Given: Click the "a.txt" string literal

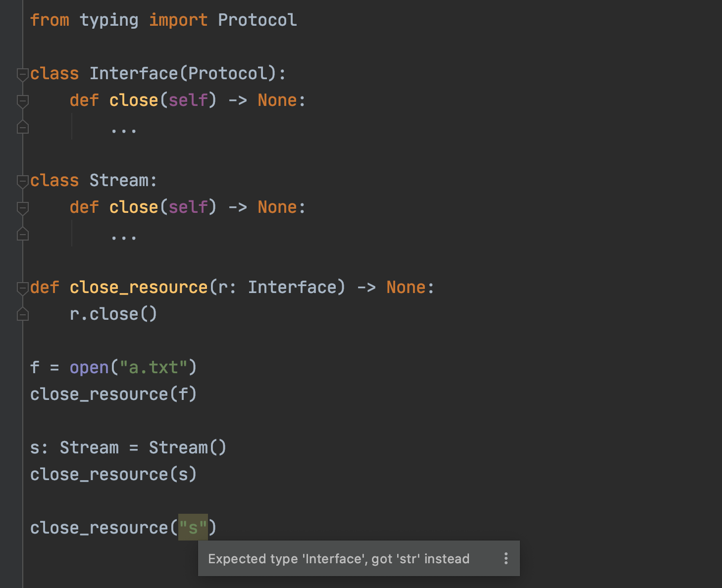Looking at the screenshot, I should [x=153, y=368].
